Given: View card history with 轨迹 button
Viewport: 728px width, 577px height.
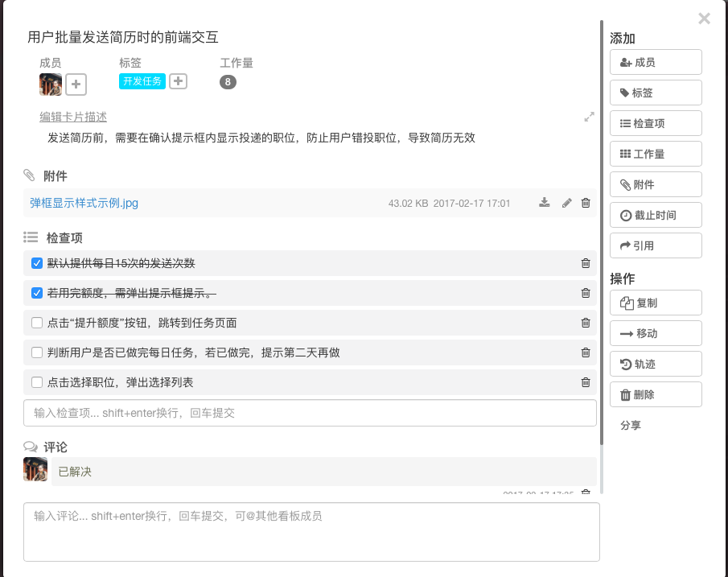Looking at the screenshot, I should (x=656, y=365).
